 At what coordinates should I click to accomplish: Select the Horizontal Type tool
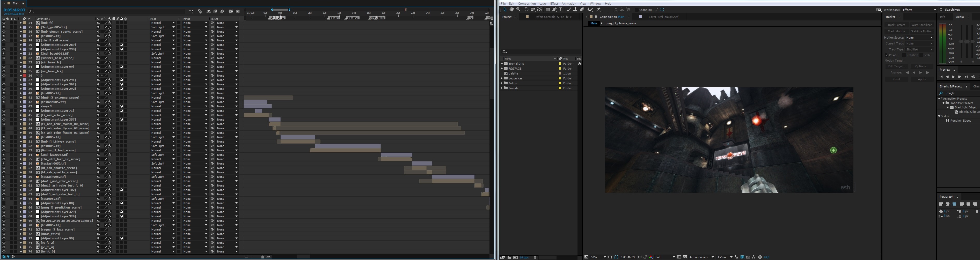pos(561,10)
